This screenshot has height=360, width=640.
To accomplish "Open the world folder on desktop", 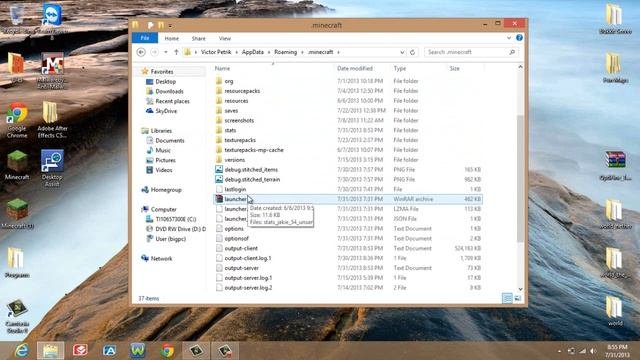I will coord(615,310).
